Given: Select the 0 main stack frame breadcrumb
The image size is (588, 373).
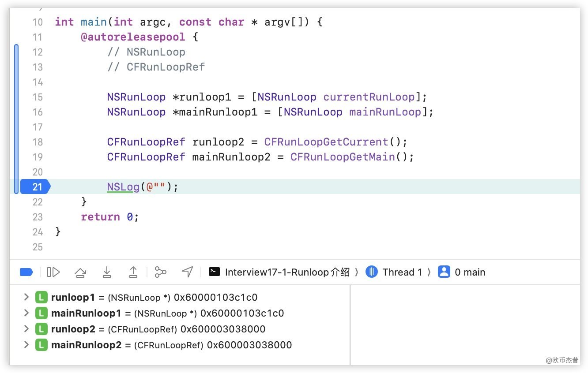Looking at the screenshot, I should pyautogui.click(x=470, y=272).
